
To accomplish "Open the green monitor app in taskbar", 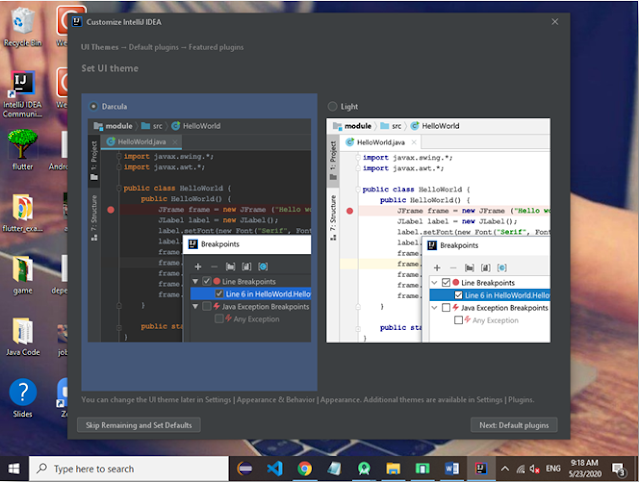I will click(x=423, y=469).
